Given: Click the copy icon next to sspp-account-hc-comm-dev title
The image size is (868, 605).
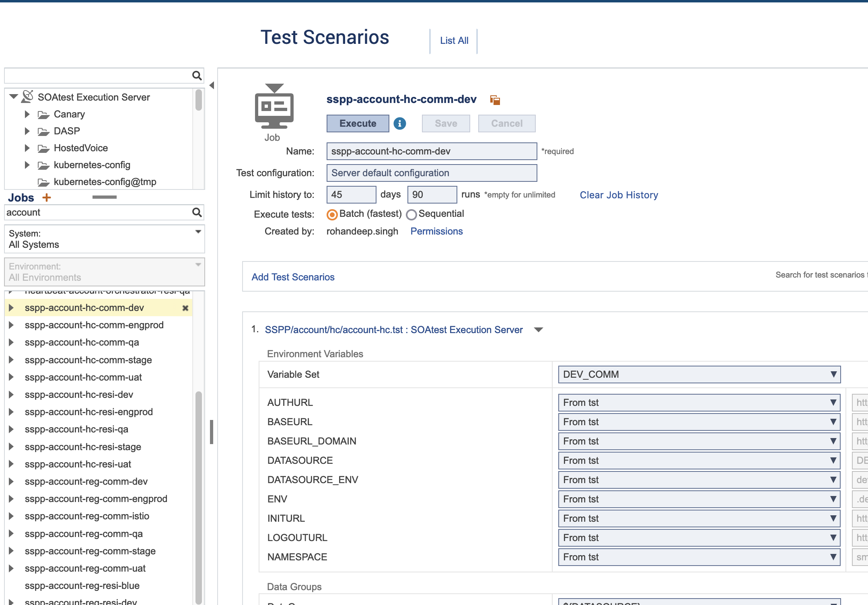Looking at the screenshot, I should pos(495,99).
